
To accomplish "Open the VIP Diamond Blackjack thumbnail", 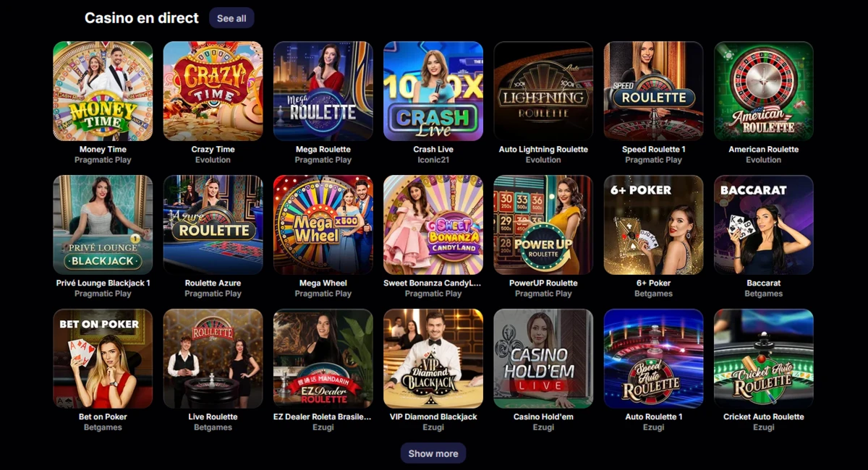I will (x=433, y=359).
